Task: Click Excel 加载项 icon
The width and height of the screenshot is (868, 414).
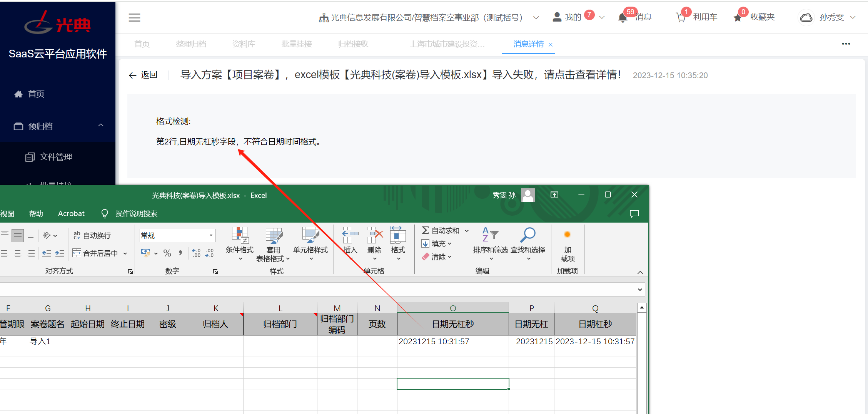Action: tap(567, 235)
